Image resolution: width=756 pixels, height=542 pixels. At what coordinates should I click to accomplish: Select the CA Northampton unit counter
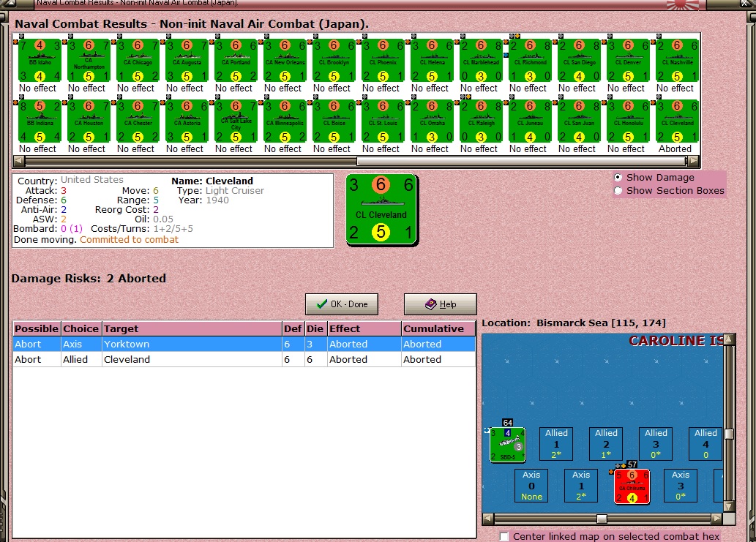89,60
